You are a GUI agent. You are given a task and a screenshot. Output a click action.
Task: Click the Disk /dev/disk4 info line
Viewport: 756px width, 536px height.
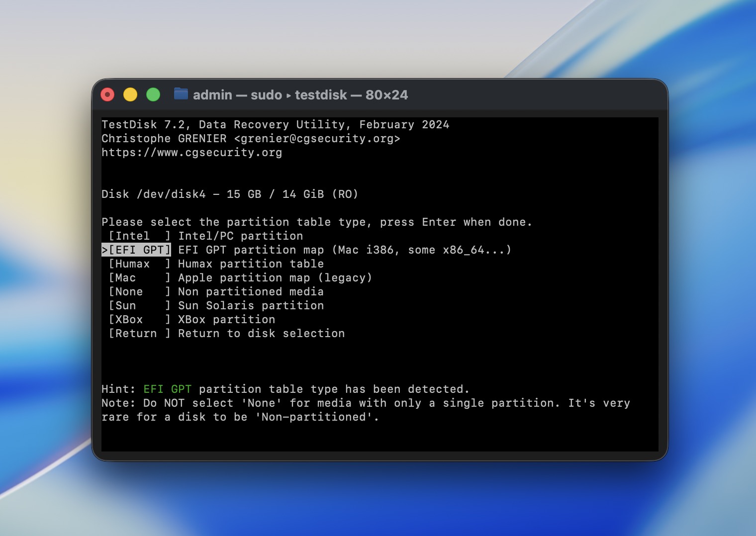click(x=229, y=194)
